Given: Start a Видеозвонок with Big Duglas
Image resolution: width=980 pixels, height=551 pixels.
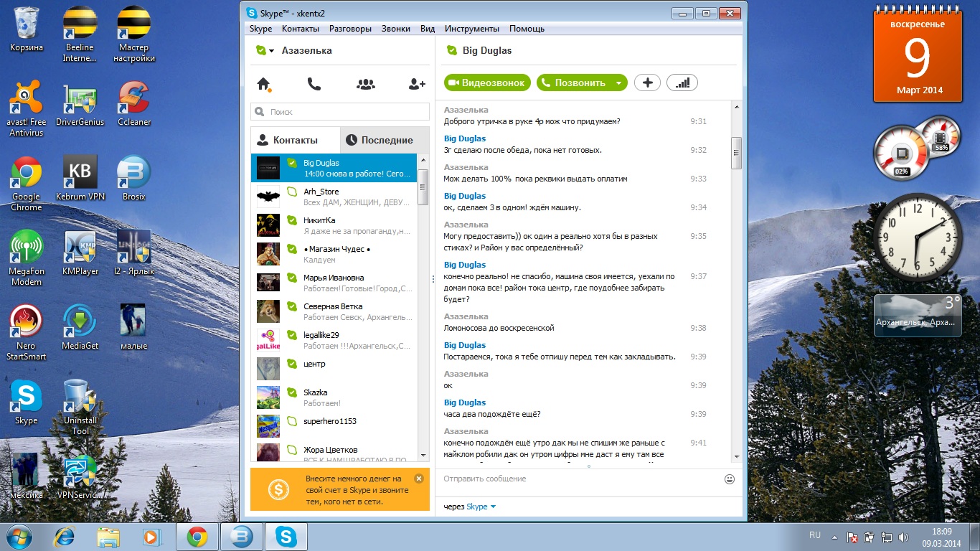Looking at the screenshot, I should [487, 83].
